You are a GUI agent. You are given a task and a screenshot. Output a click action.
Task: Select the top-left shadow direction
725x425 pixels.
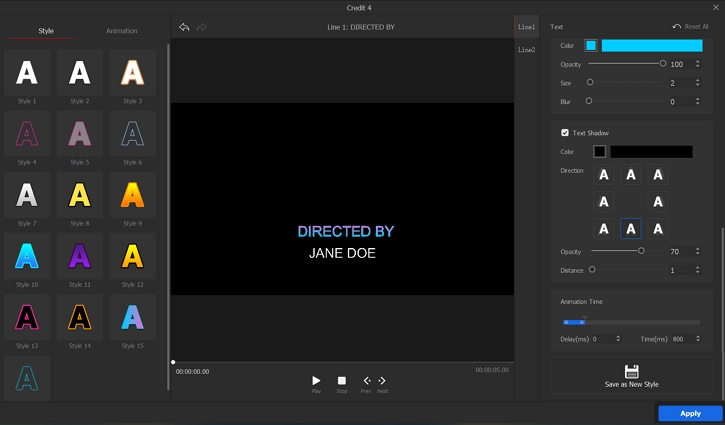point(604,175)
